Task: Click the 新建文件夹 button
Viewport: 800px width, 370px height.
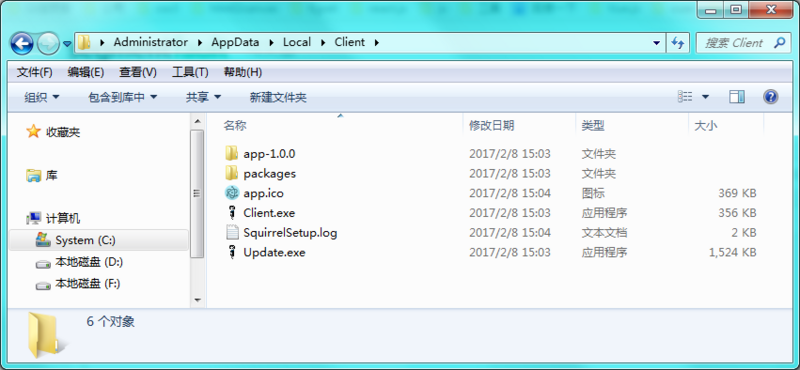Action: click(278, 97)
